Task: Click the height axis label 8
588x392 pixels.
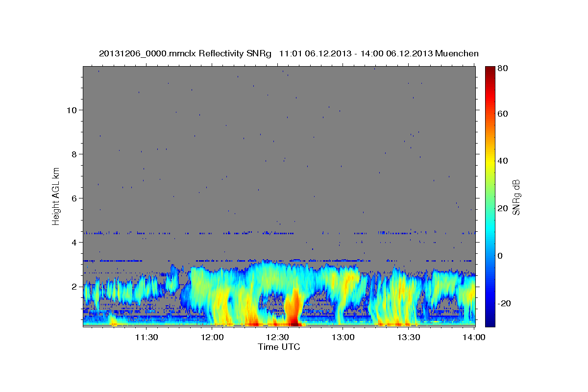Action: tap(74, 154)
